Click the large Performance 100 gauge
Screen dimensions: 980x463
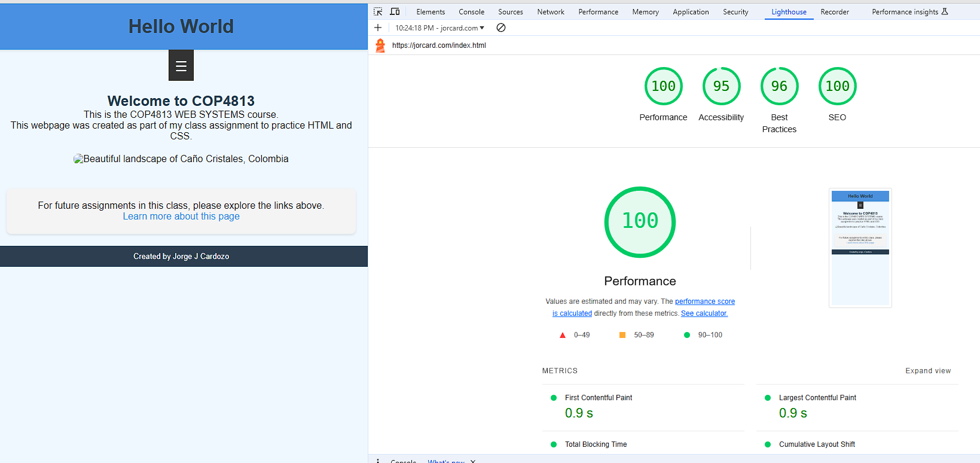640,222
